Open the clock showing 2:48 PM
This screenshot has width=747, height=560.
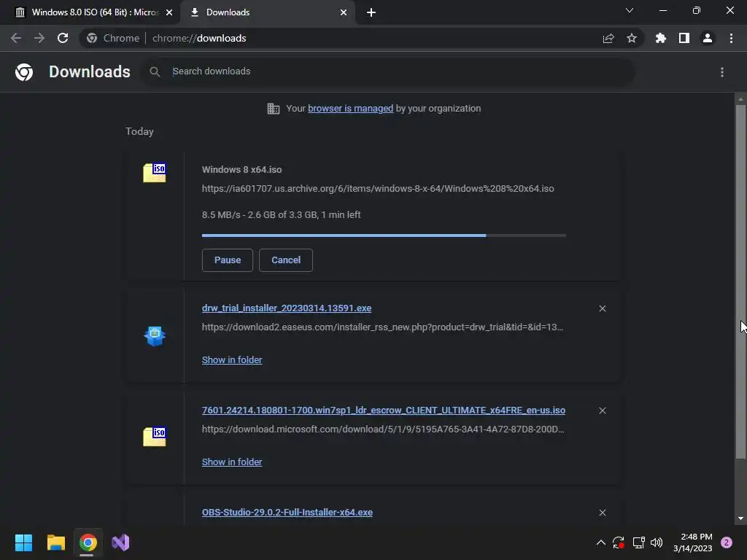[x=693, y=542]
